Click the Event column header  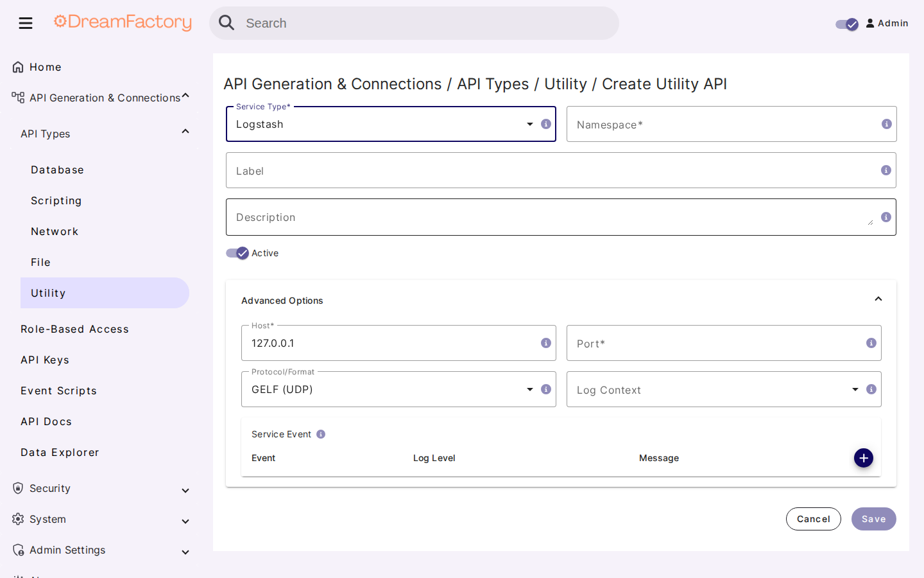pyautogui.click(x=264, y=458)
